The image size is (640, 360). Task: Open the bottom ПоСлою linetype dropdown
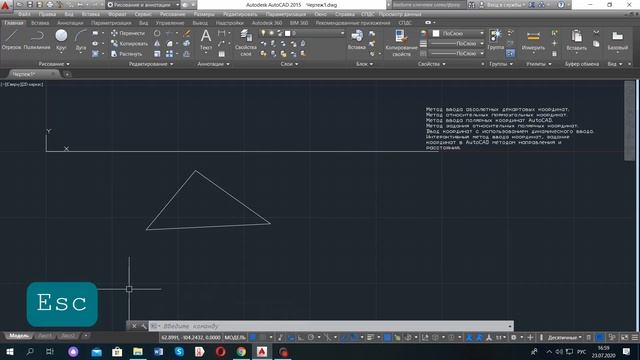click(459, 53)
